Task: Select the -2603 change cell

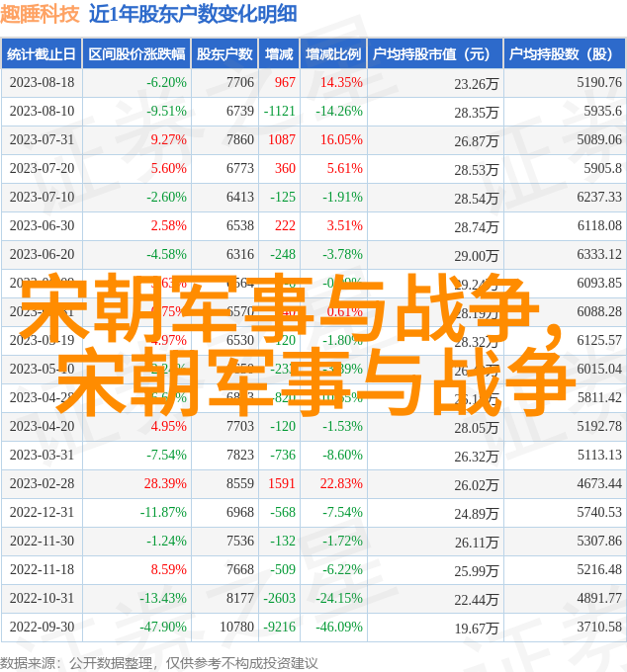Action: point(279,599)
